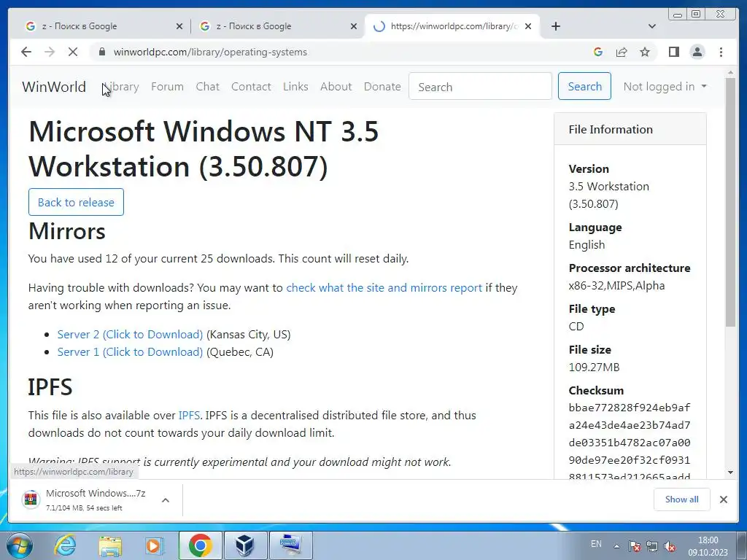
Task: Click the Back to release button
Action: pyautogui.click(x=76, y=202)
